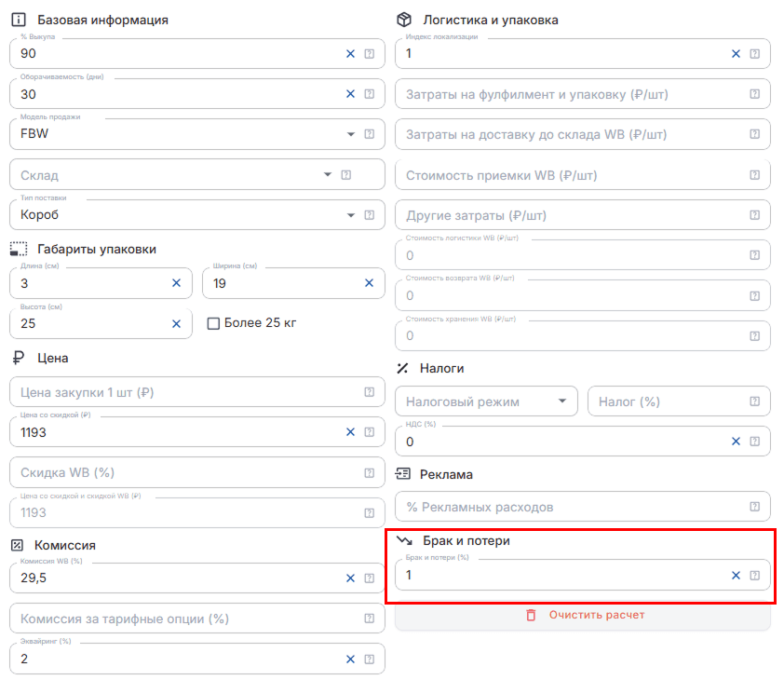Clear the Комиссия WB value
784x680 pixels.
point(350,578)
